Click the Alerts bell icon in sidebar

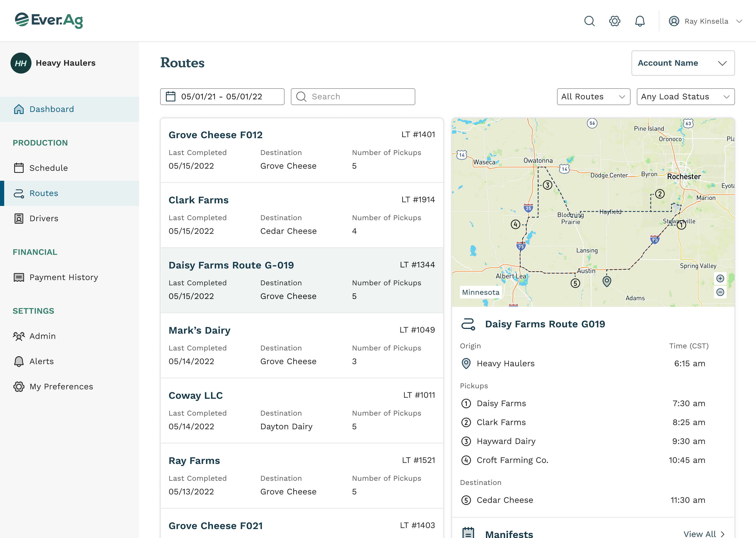[x=19, y=361]
